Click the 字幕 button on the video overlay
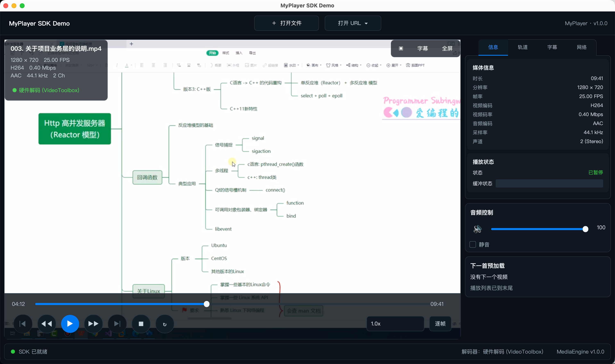The width and height of the screenshot is (615, 364). click(x=423, y=48)
